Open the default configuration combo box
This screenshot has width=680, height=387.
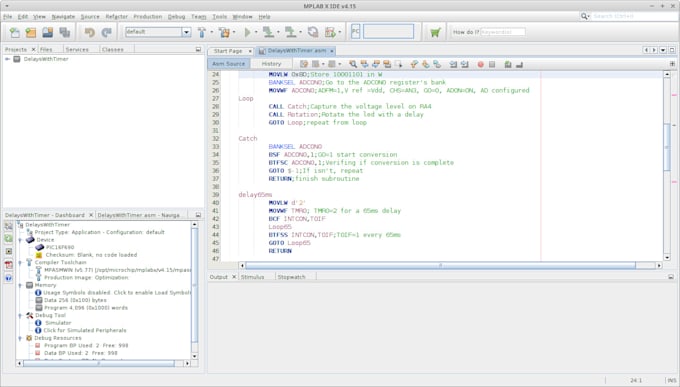158,32
